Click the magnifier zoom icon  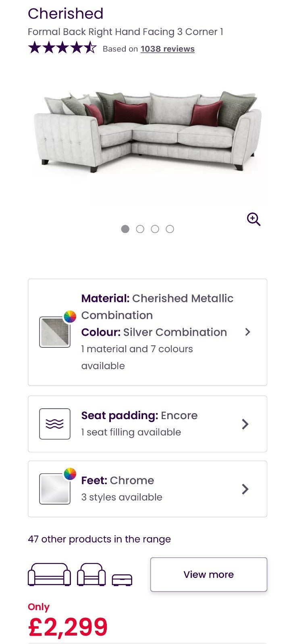254,219
